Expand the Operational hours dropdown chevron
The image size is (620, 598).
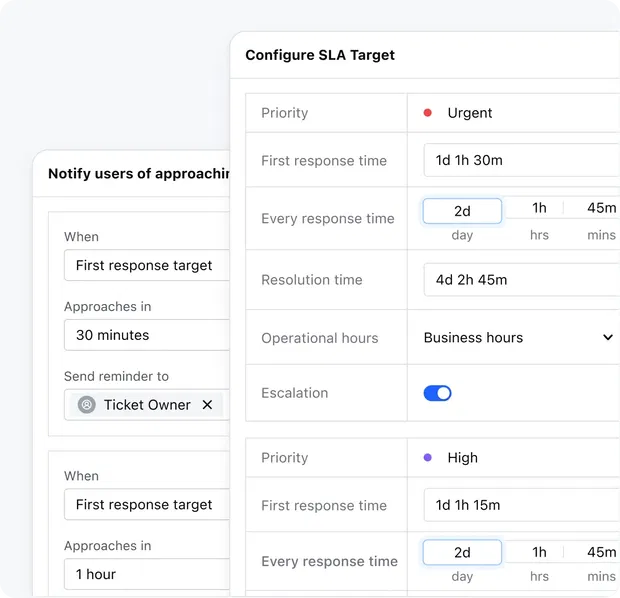(x=608, y=337)
